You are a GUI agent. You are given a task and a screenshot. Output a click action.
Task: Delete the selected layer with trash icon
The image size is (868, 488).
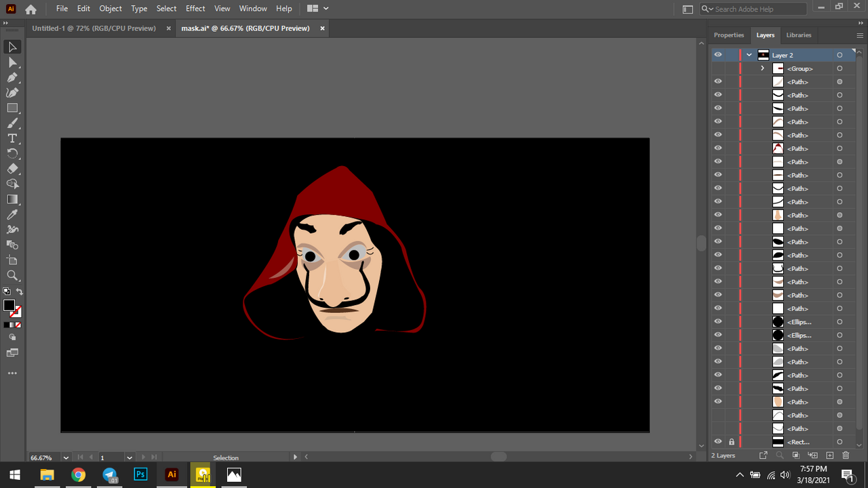click(846, 455)
